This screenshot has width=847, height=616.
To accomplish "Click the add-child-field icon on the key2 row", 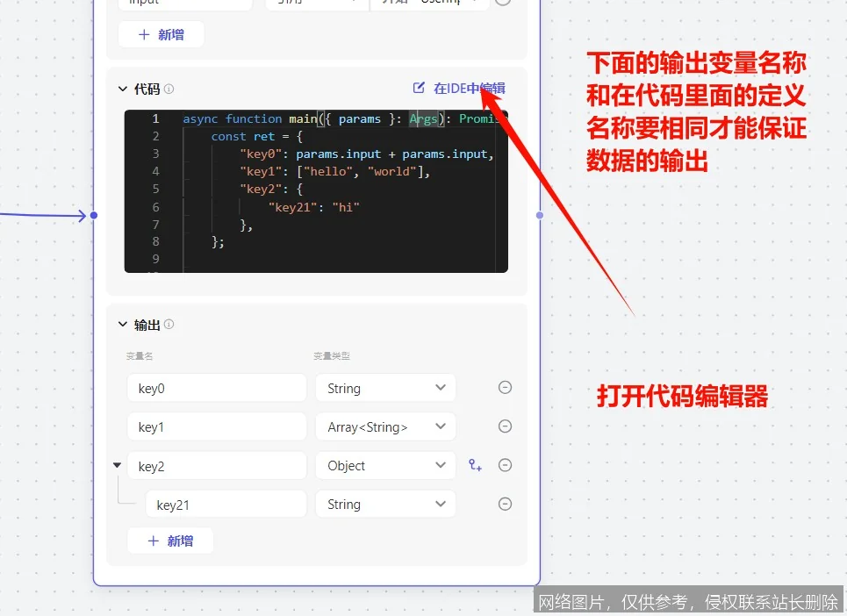I will (475, 465).
